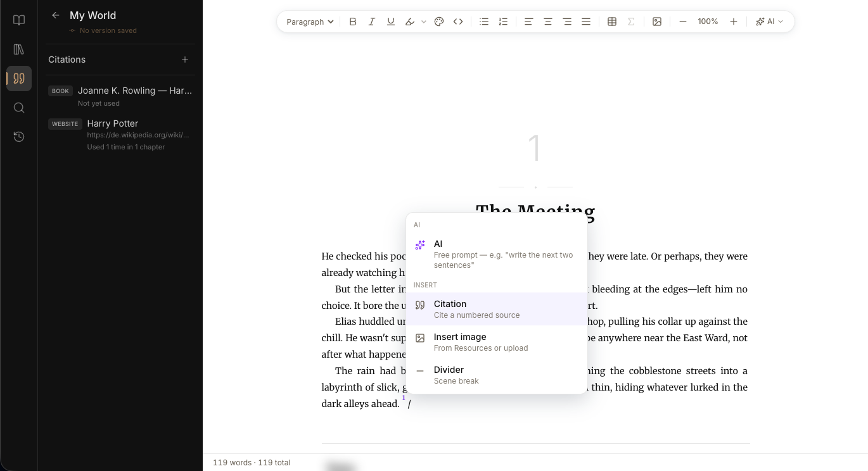Viewport: 868px width, 471px height.
Task: Click the word count status bar
Action: pos(252,463)
